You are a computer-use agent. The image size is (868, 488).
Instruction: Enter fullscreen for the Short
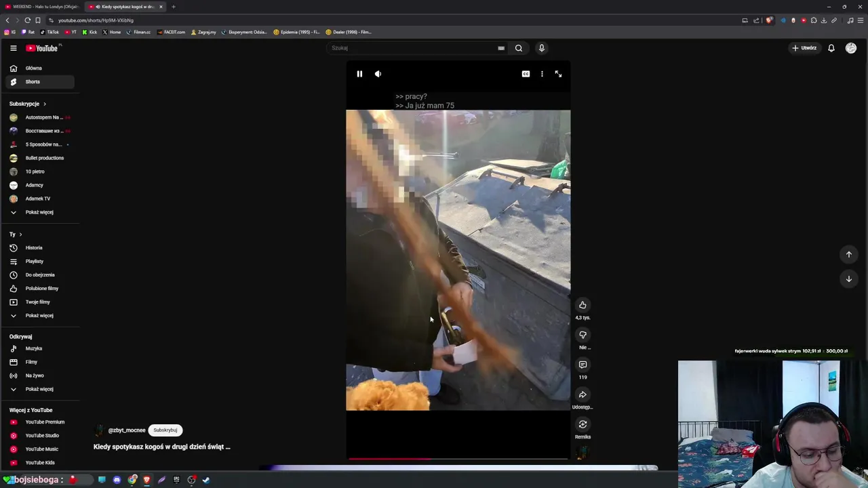(x=558, y=74)
